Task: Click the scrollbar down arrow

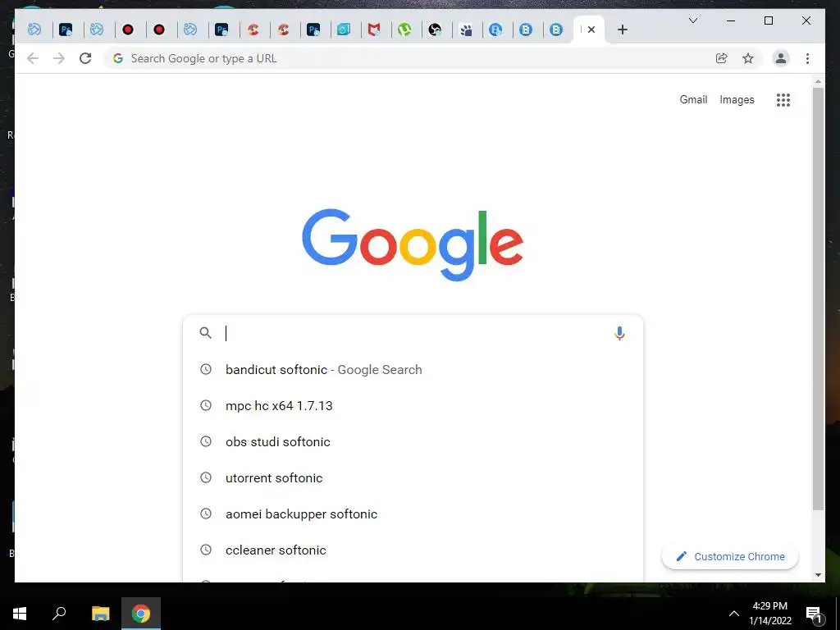Action: tap(818, 575)
